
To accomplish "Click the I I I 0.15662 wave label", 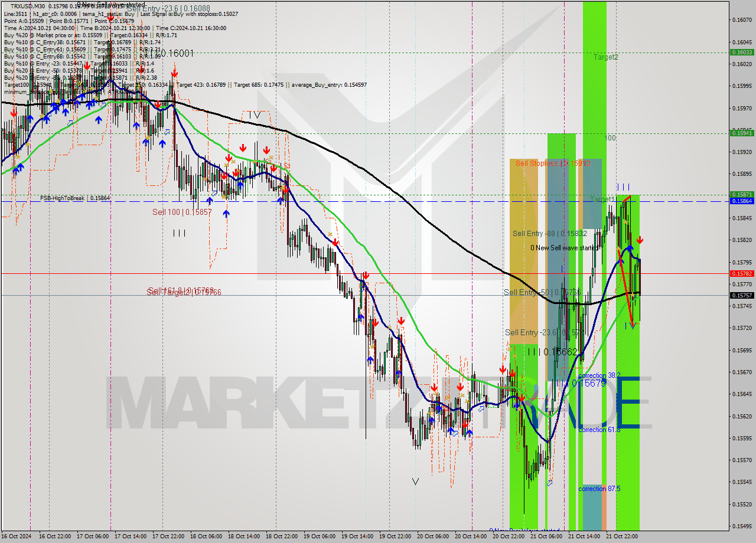I will point(552,351).
